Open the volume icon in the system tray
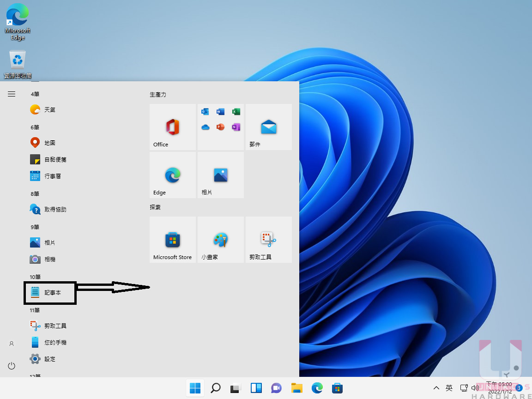Image resolution: width=532 pixels, height=399 pixels. [475, 388]
